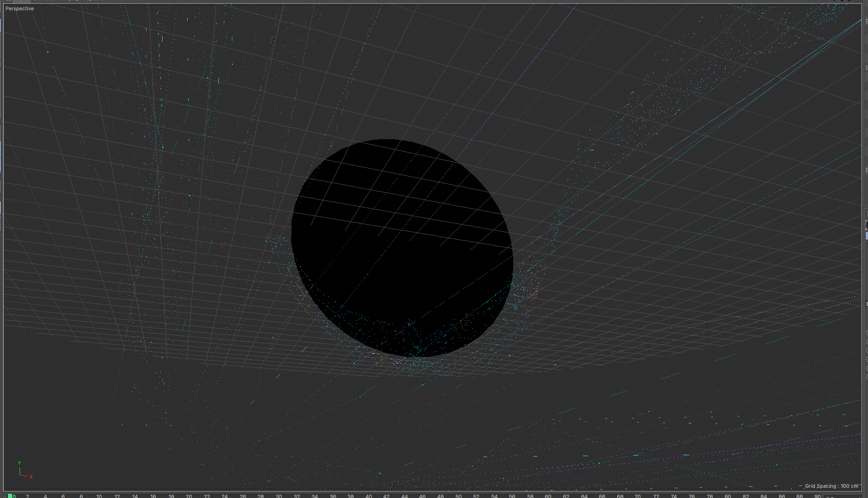Jump to frame 80 on timeline ruler
Image resolution: width=868 pixels, height=498 pixels.
click(728, 496)
